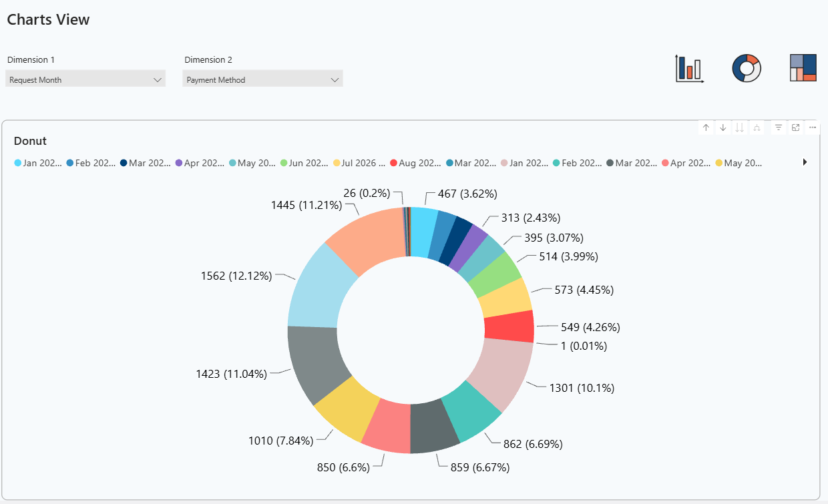Select the Jul 2026 legend item
The image size is (828, 504).
click(359, 163)
